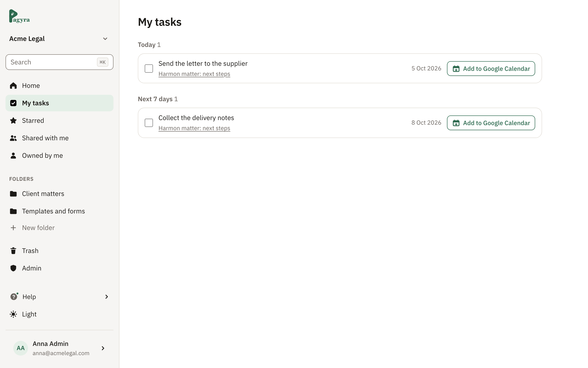Click the Starred star icon
Screen dimensions: 588x368
13,121
